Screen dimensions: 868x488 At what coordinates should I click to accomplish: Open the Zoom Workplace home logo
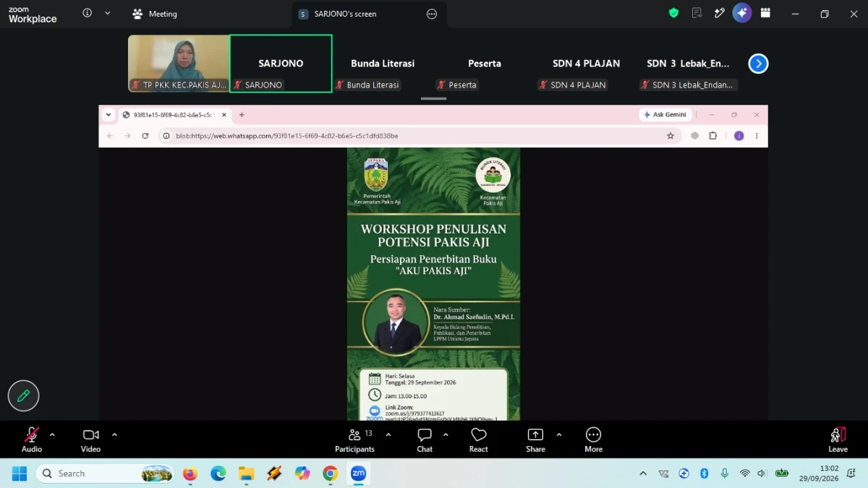(33, 14)
